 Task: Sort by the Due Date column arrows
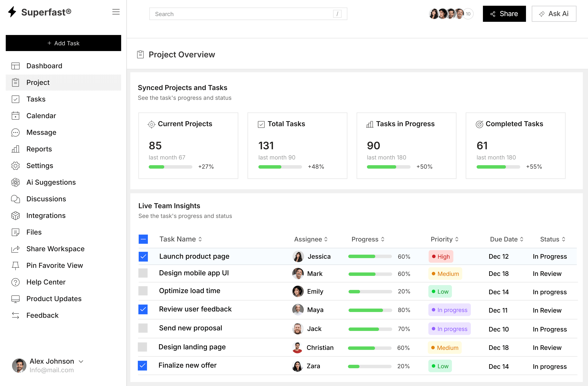pos(522,239)
